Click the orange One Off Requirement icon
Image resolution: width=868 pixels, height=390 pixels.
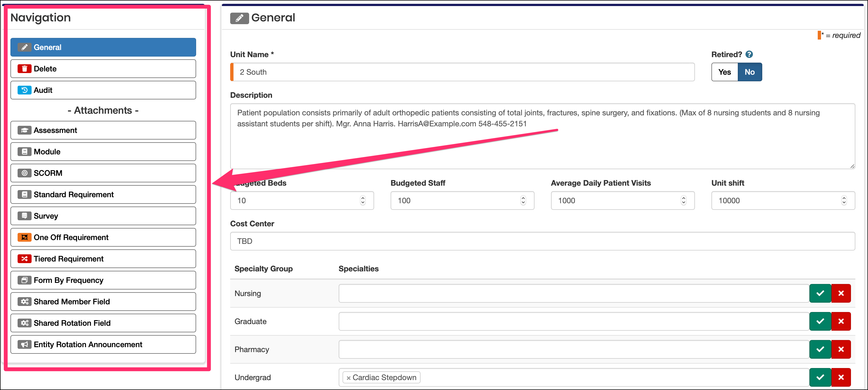[24, 238]
